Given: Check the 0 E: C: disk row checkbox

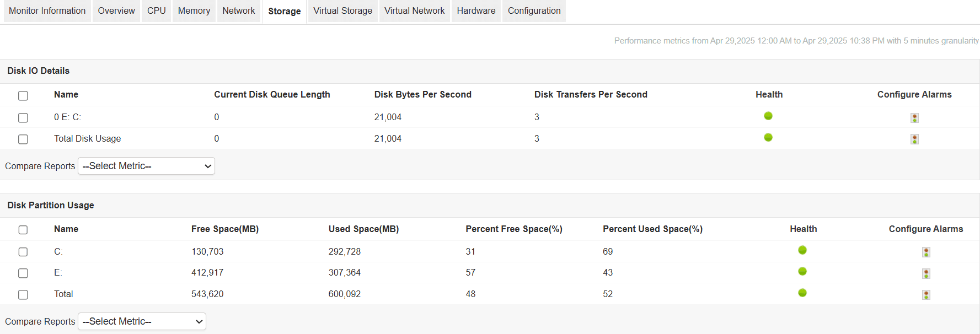Looking at the screenshot, I should pos(23,118).
